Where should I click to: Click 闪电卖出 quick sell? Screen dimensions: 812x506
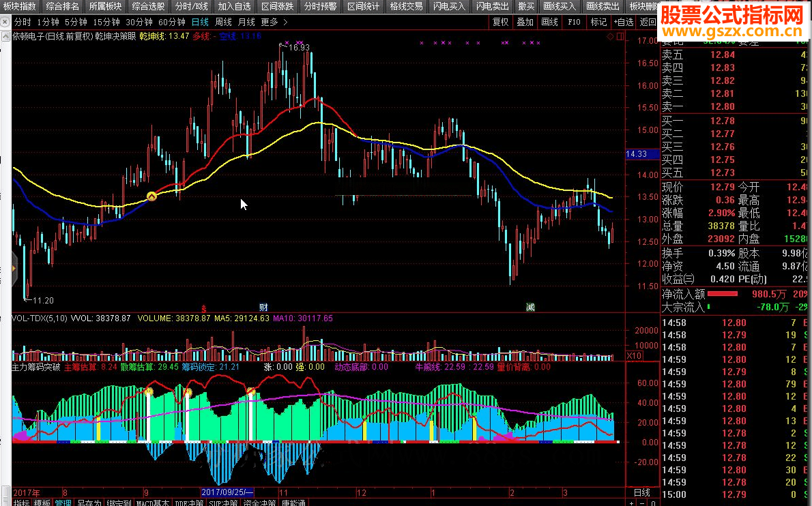[x=492, y=7]
